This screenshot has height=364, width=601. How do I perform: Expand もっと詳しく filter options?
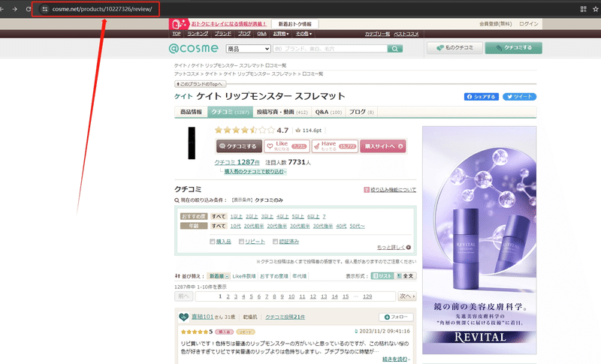pos(394,247)
